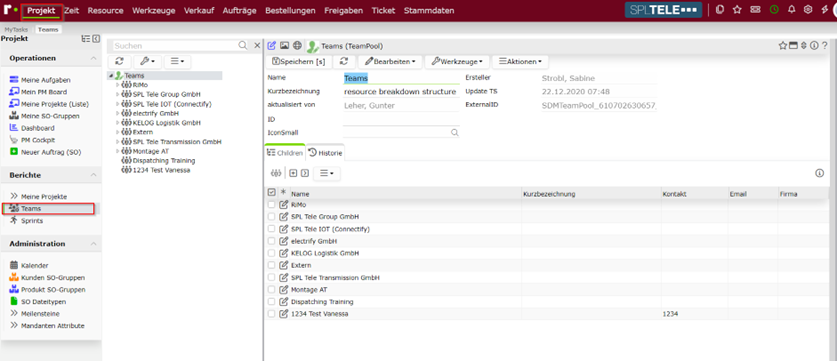Open the Aktionen dropdown
Screen dimensions: 837x361
(x=520, y=62)
